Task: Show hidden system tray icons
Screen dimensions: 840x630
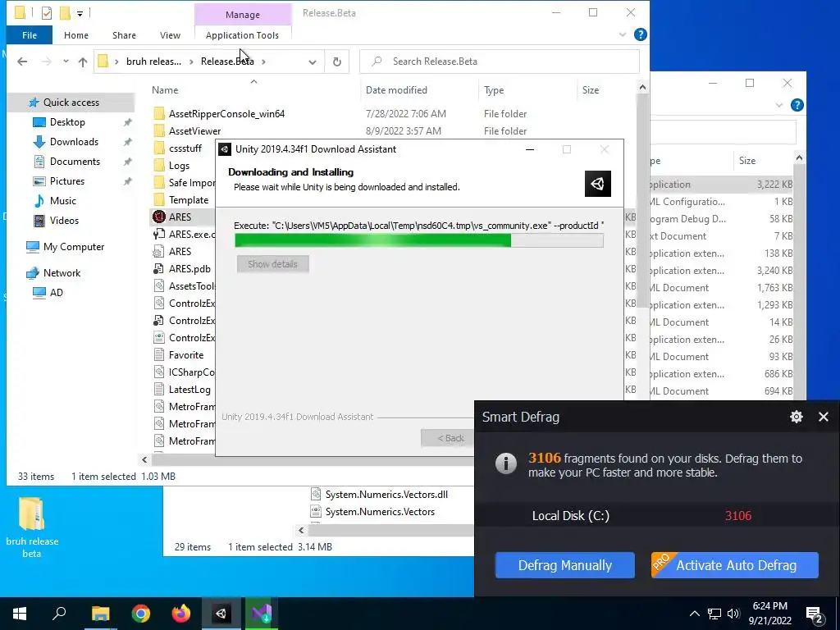Action: [694, 614]
